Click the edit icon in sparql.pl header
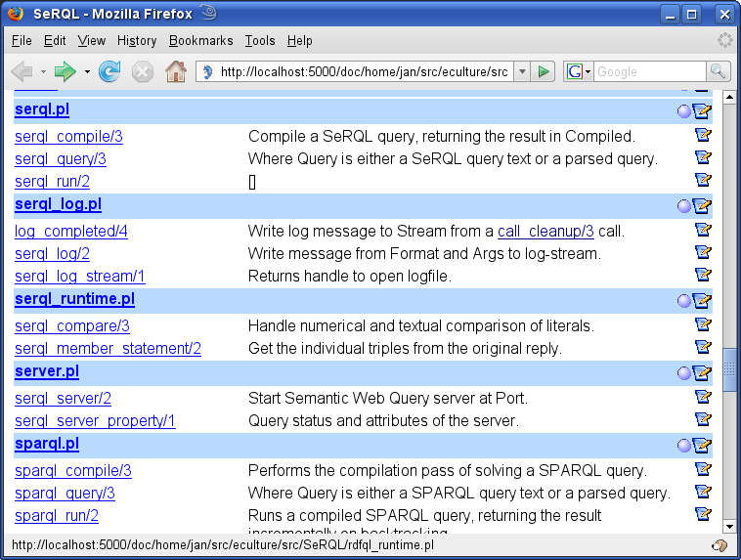The width and height of the screenshot is (741, 560). [x=702, y=445]
